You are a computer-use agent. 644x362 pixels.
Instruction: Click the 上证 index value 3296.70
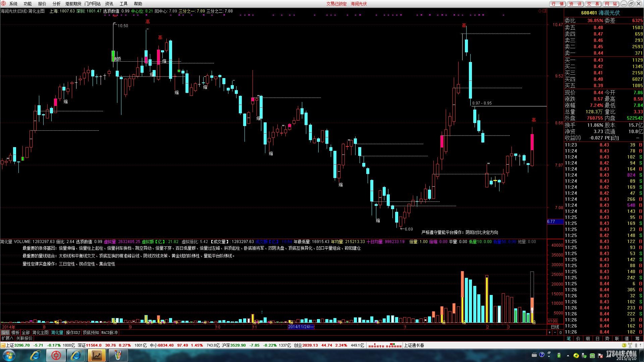[22, 345]
